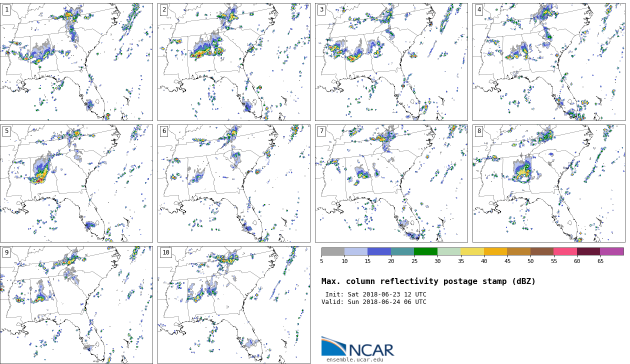Click the member 5 reflectivity map

point(76,183)
